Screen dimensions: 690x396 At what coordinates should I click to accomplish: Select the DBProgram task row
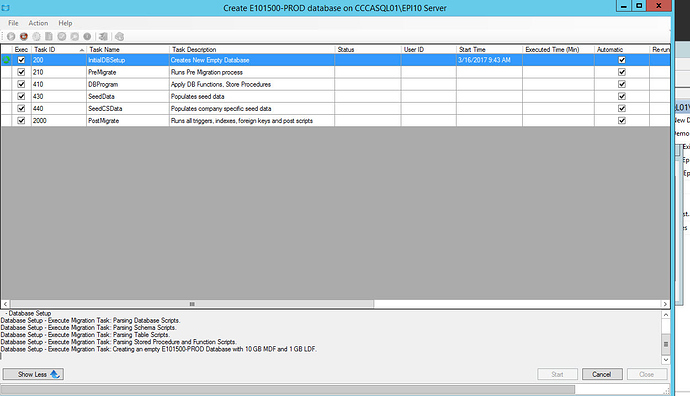335,84
